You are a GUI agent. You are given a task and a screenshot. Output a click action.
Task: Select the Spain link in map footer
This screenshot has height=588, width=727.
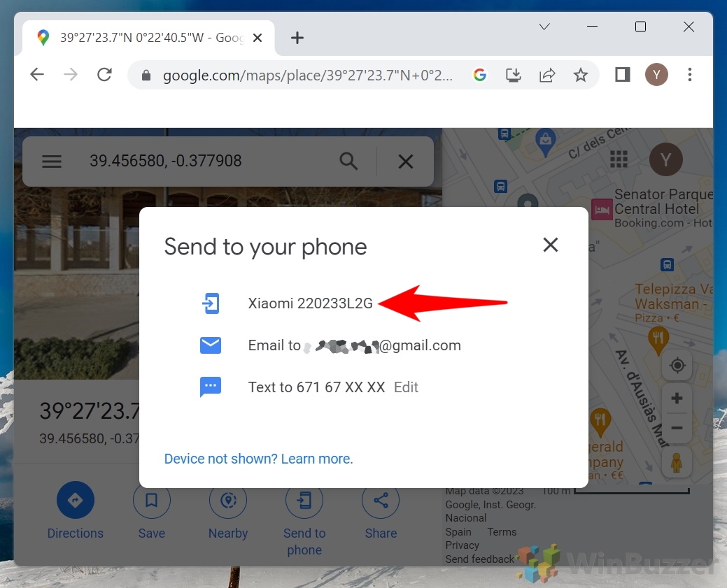tap(458, 532)
